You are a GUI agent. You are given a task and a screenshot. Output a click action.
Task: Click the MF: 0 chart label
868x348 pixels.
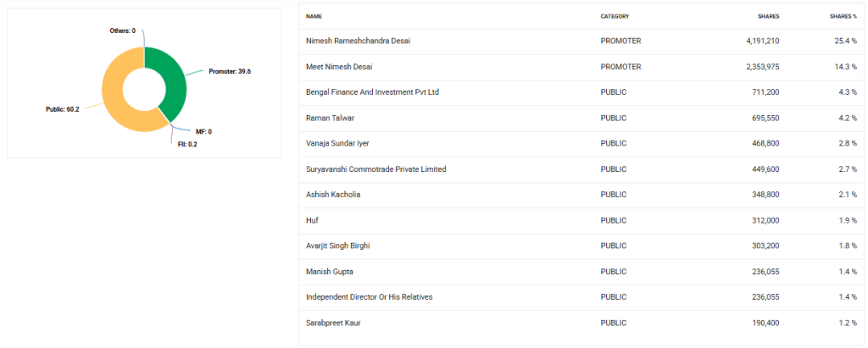[x=203, y=131]
